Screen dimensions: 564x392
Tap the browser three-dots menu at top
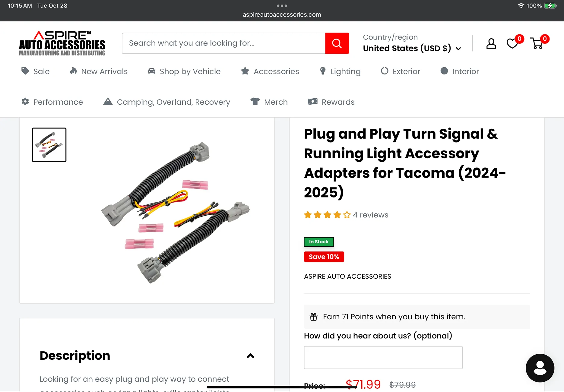click(x=282, y=6)
